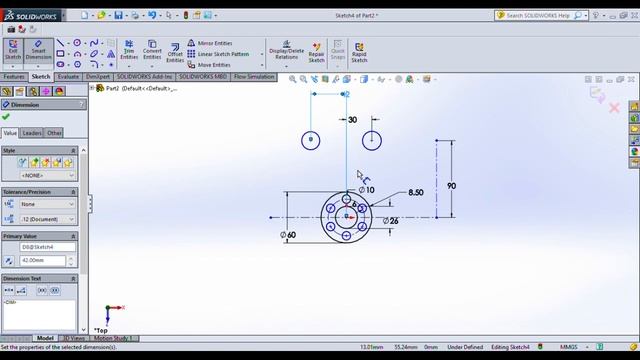Click Linear Sketch Pattern
Screen dimensions: 640x360
[218, 54]
